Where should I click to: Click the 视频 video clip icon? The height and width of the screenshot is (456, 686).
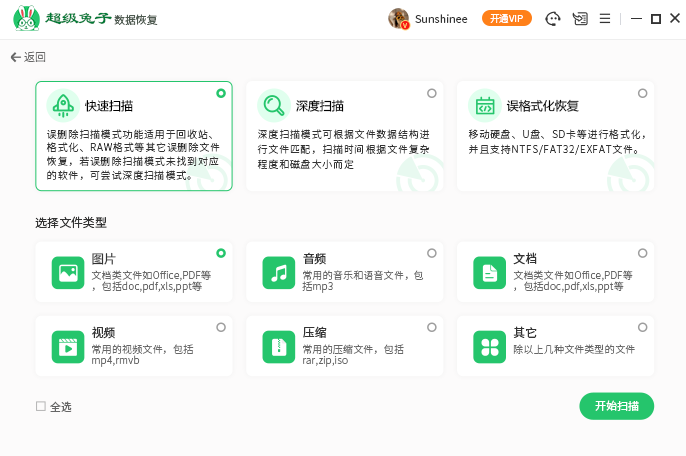tap(68, 347)
